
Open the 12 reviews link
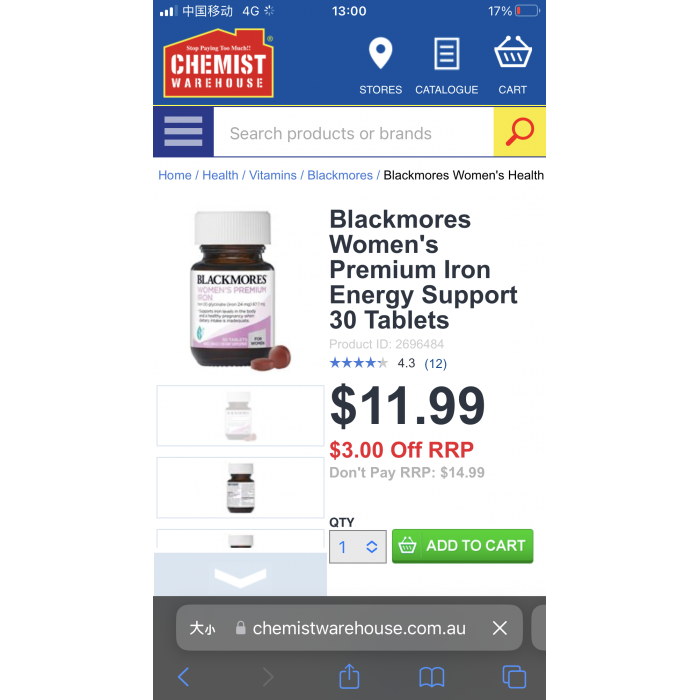[x=435, y=364]
